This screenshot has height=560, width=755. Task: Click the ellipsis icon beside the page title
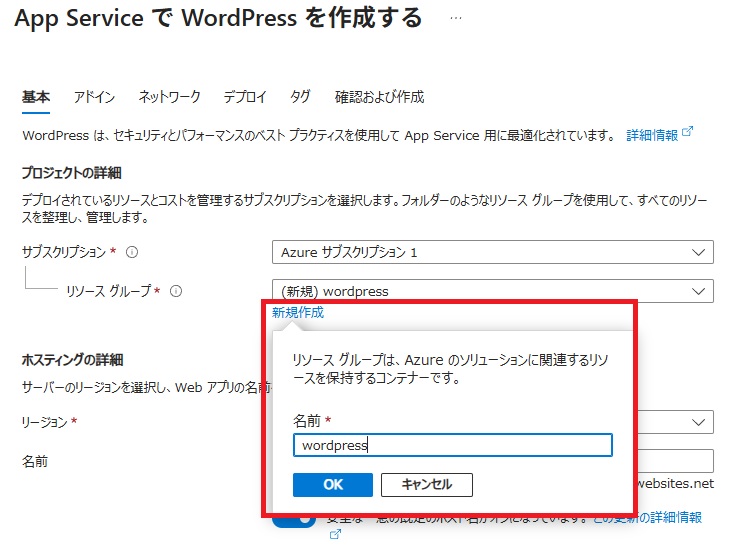click(456, 19)
